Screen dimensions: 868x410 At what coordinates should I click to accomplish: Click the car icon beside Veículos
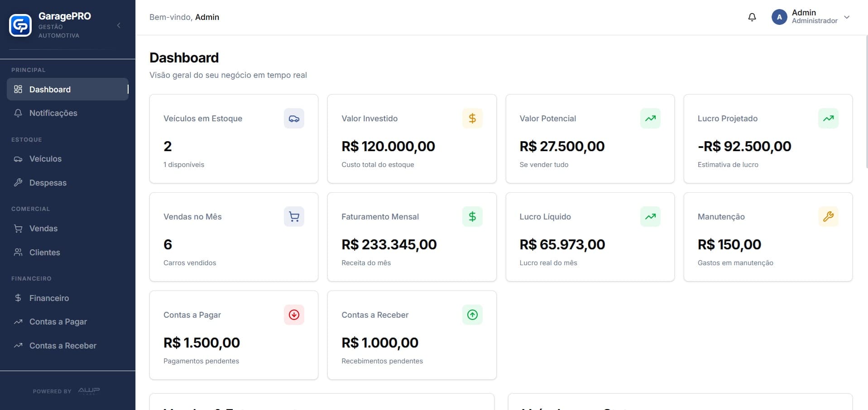click(18, 159)
